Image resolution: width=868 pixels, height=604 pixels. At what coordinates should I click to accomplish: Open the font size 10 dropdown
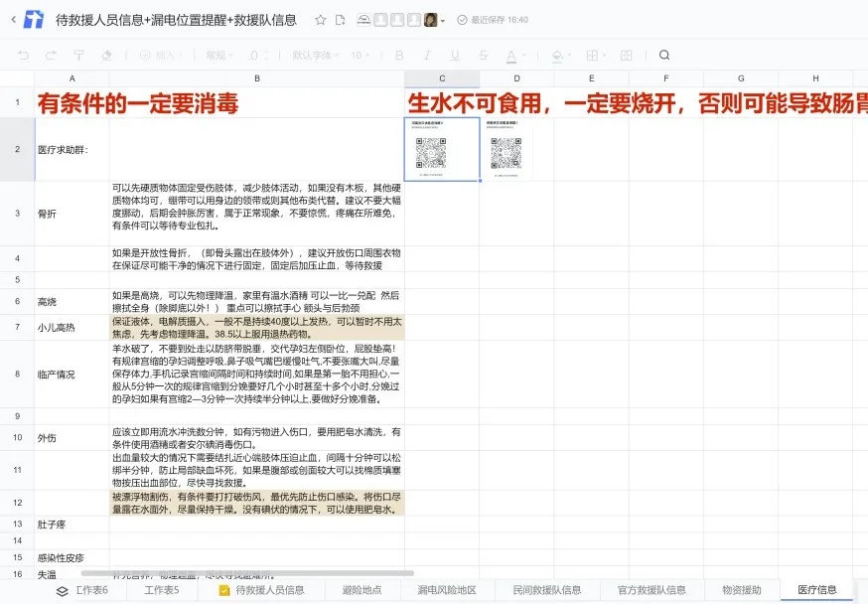(360, 55)
